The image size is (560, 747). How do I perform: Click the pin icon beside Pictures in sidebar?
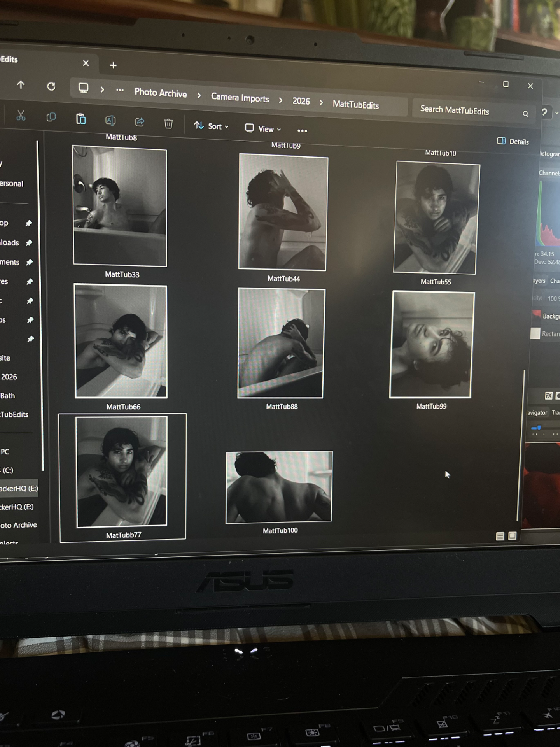pyautogui.click(x=30, y=281)
